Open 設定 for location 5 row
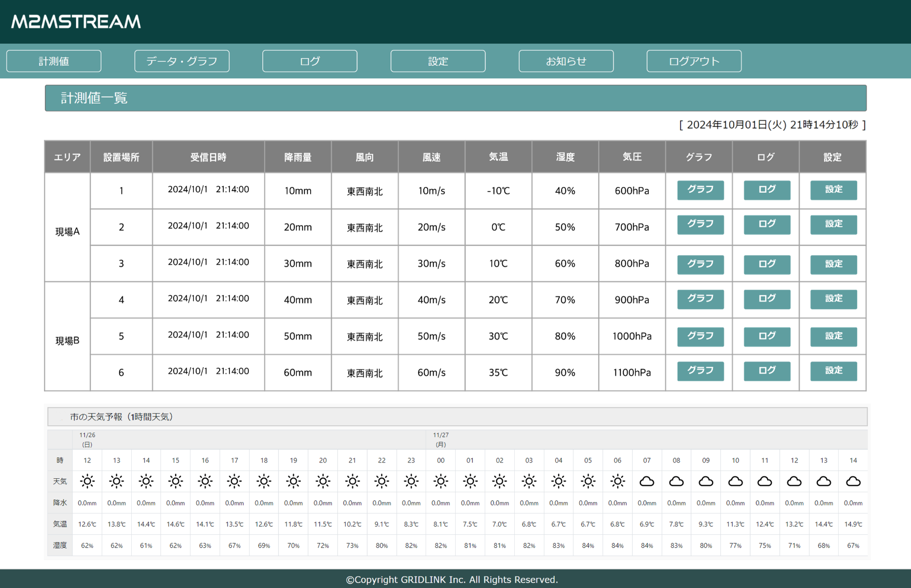 pos(833,336)
